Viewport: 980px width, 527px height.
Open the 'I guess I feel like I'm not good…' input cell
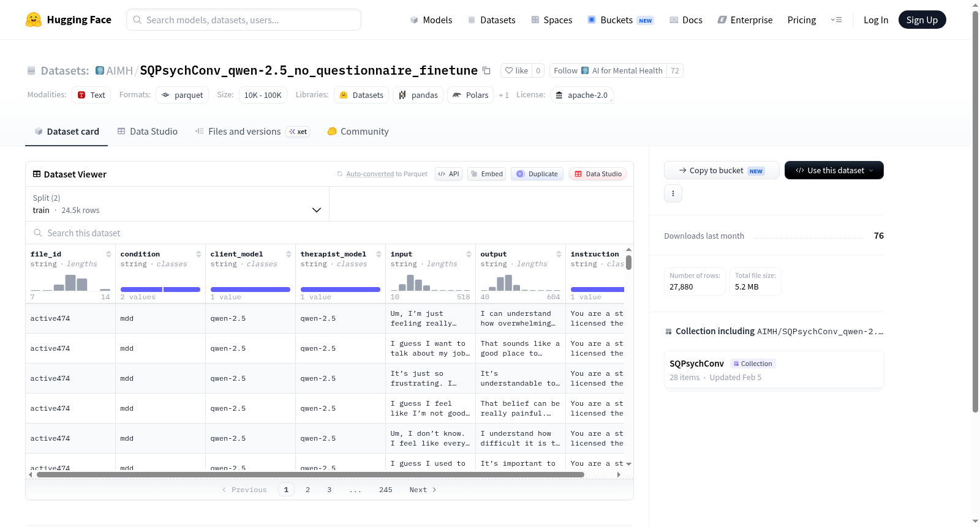(x=431, y=408)
